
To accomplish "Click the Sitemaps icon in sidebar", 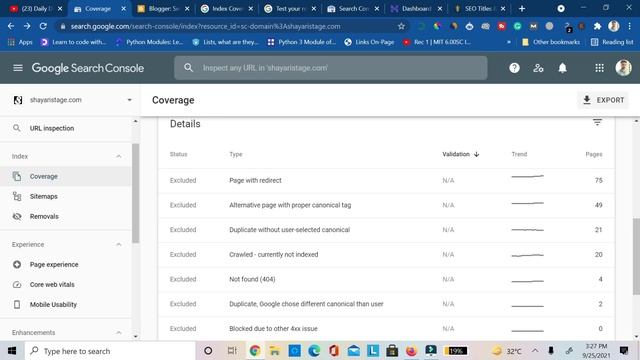I will click(x=17, y=196).
